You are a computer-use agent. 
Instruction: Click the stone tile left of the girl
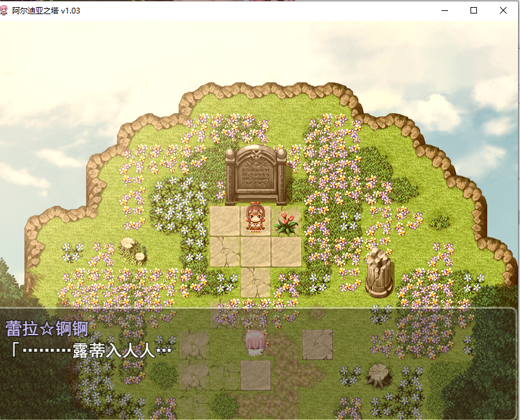(224, 221)
